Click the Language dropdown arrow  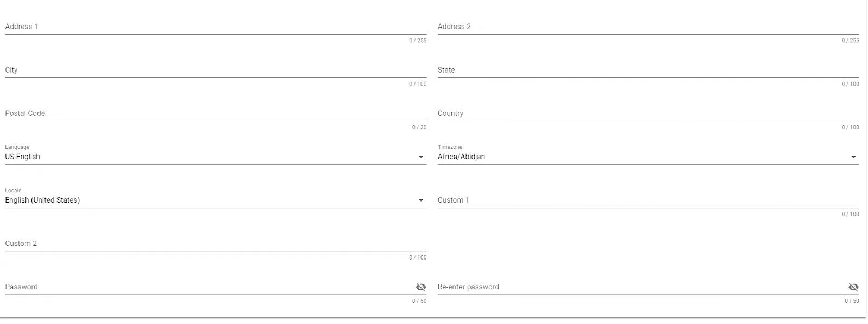[x=422, y=157]
